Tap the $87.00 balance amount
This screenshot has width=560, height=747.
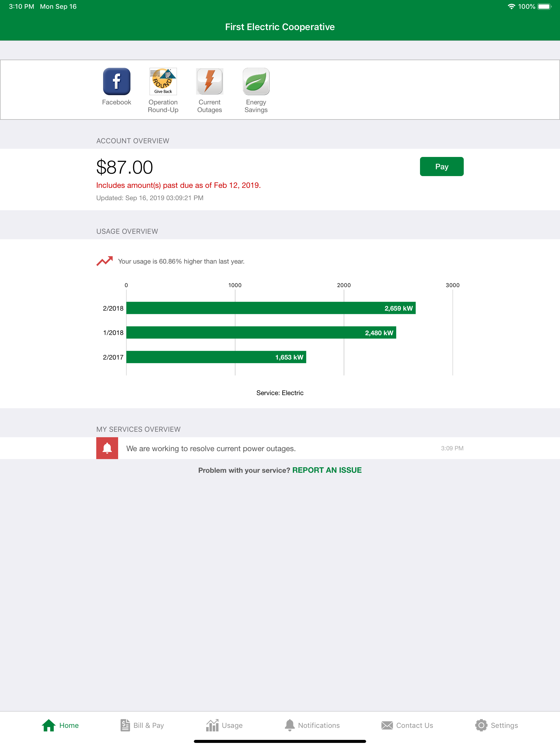(x=125, y=167)
